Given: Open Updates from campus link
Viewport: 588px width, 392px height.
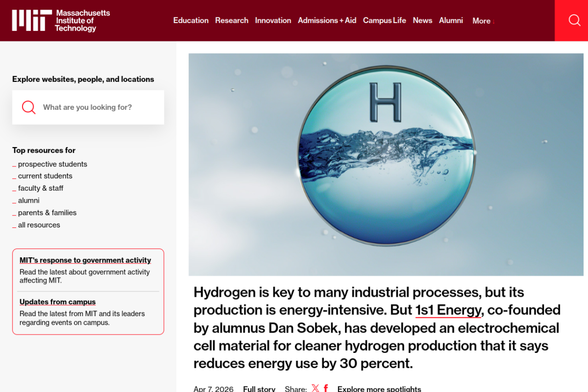Looking at the screenshot, I should [x=57, y=302].
